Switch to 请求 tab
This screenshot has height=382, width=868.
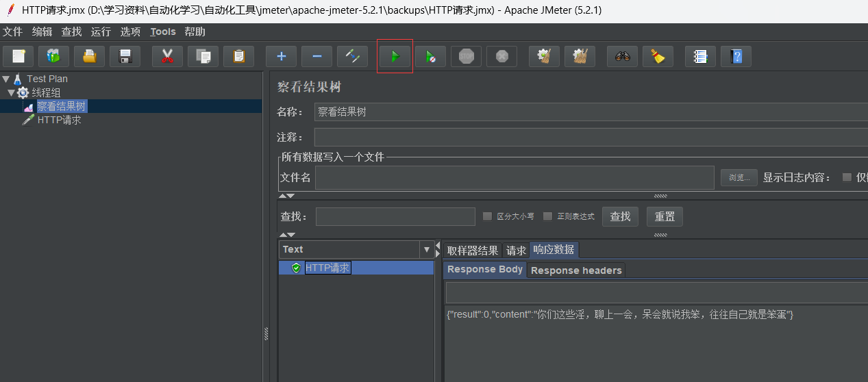[516, 251]
